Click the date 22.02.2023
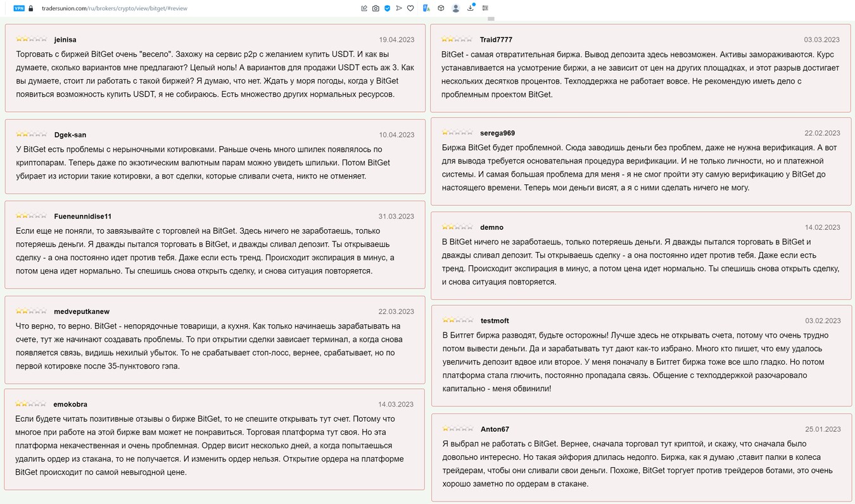Image resolution: width=855 pixels, height=504 pixels. 822,133
